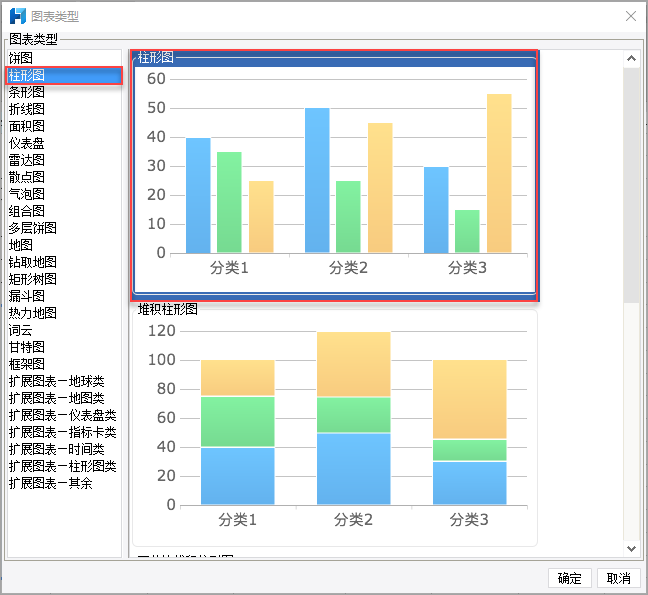This screenshot has height=595, width=648.
Task: Open 扩展图表-时间类 category
Action: 64,449
